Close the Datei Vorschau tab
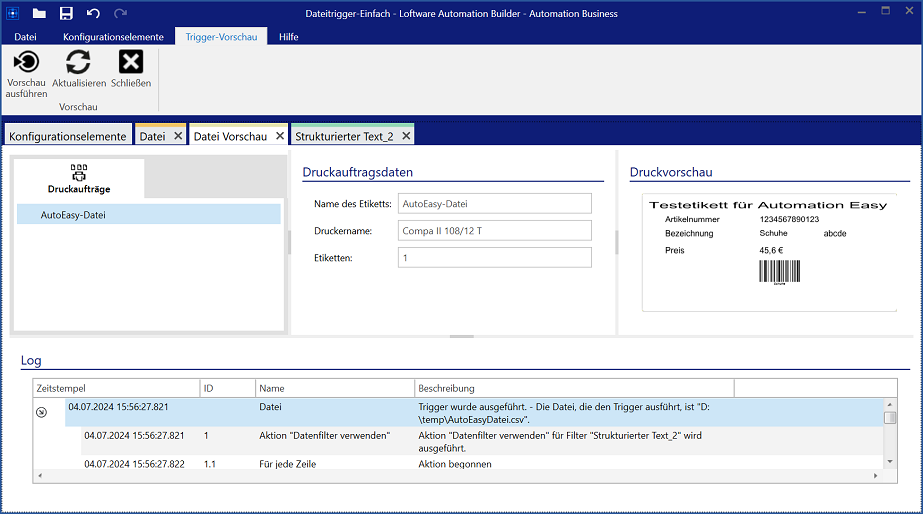The image size is (923, 514). [280, 136]
